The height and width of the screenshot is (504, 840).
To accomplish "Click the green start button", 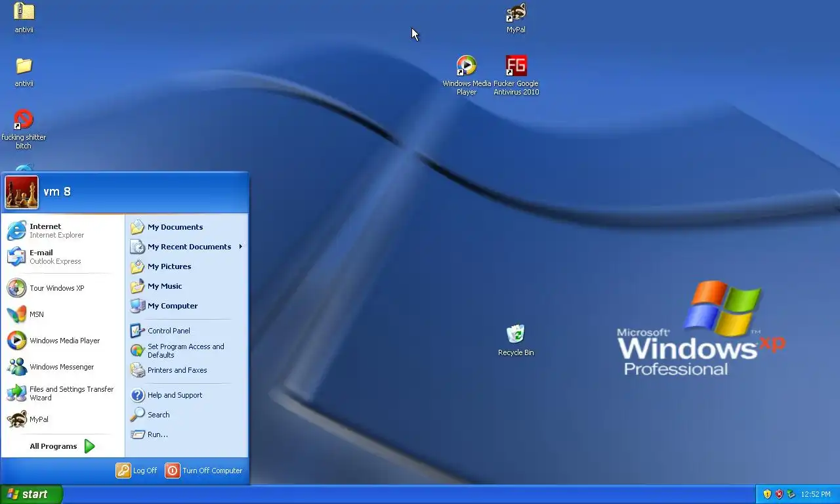I will click(31, 494).
